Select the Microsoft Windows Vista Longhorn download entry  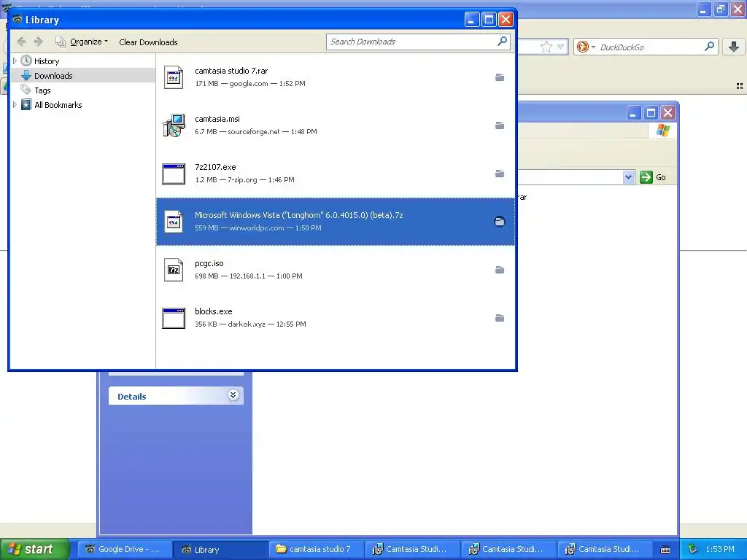336,222
